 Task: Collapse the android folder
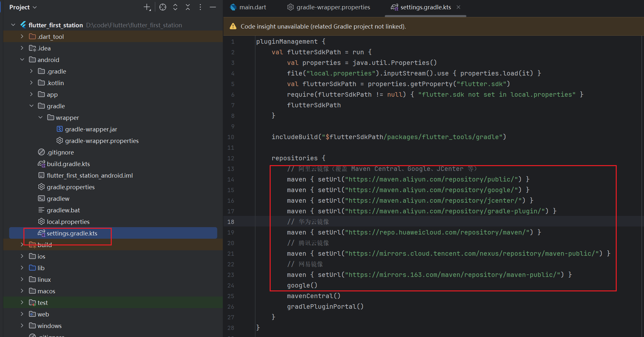click(x=22, y=59)
